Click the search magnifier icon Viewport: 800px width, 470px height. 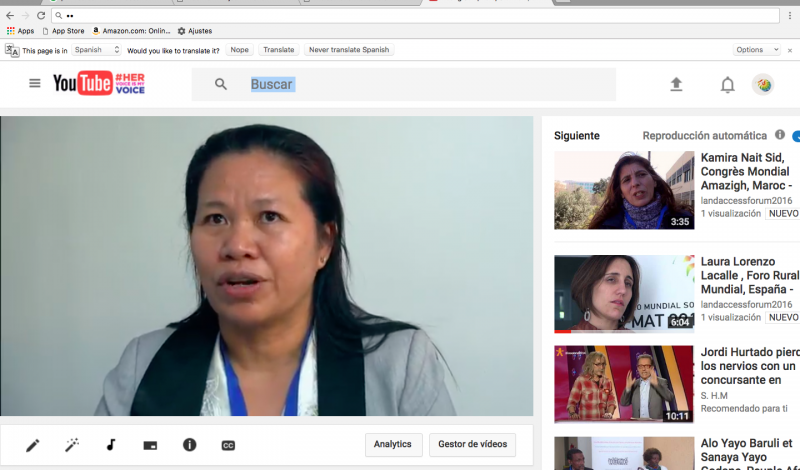[221, 85]
